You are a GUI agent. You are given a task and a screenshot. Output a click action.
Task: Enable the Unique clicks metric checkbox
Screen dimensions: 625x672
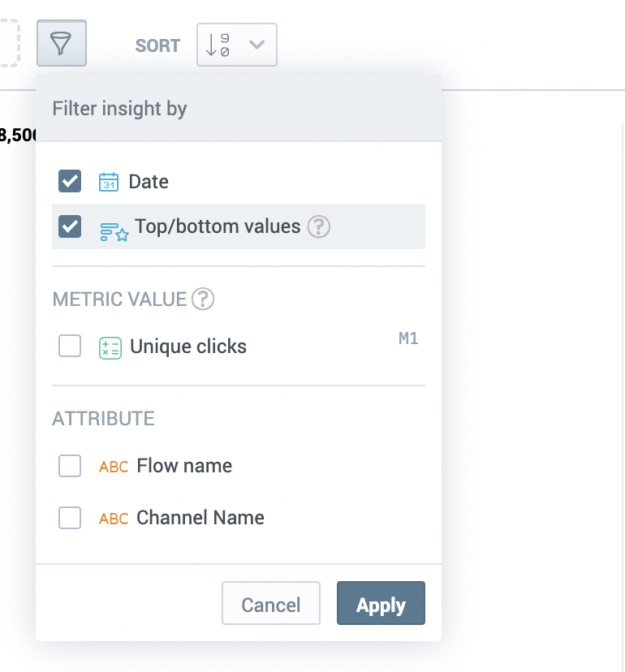[x=70, y=347]
